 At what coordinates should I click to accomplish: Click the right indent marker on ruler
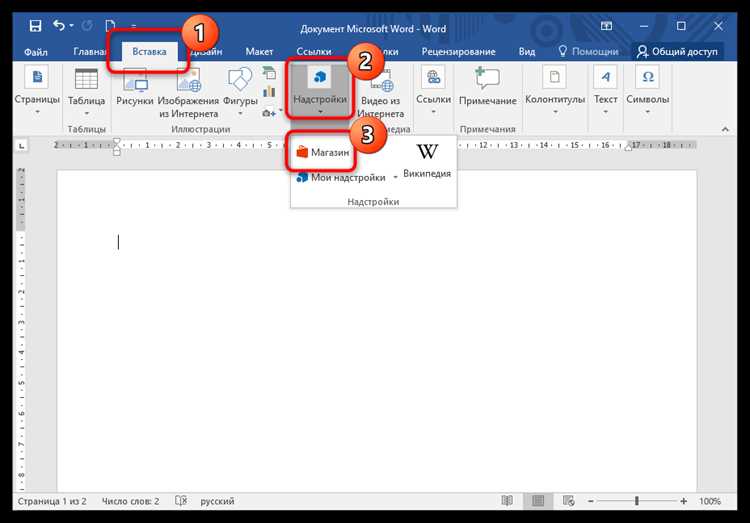[629, 148]
